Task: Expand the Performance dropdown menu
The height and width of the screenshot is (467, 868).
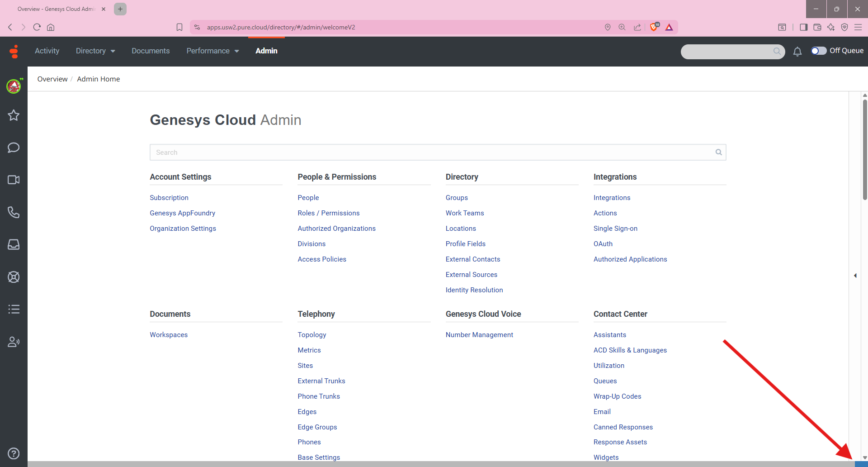Action: tap(212, 51)
